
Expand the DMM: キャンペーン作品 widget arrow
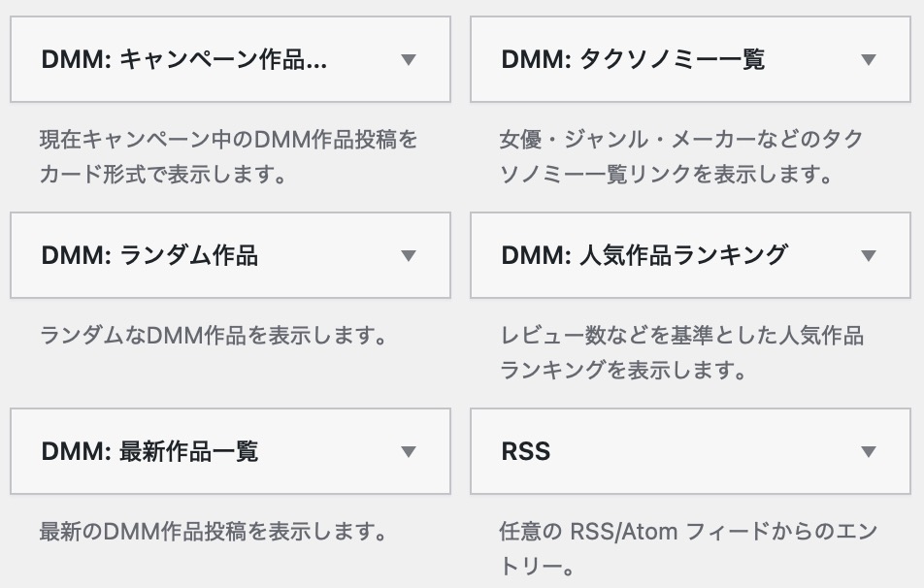point(409,60)
